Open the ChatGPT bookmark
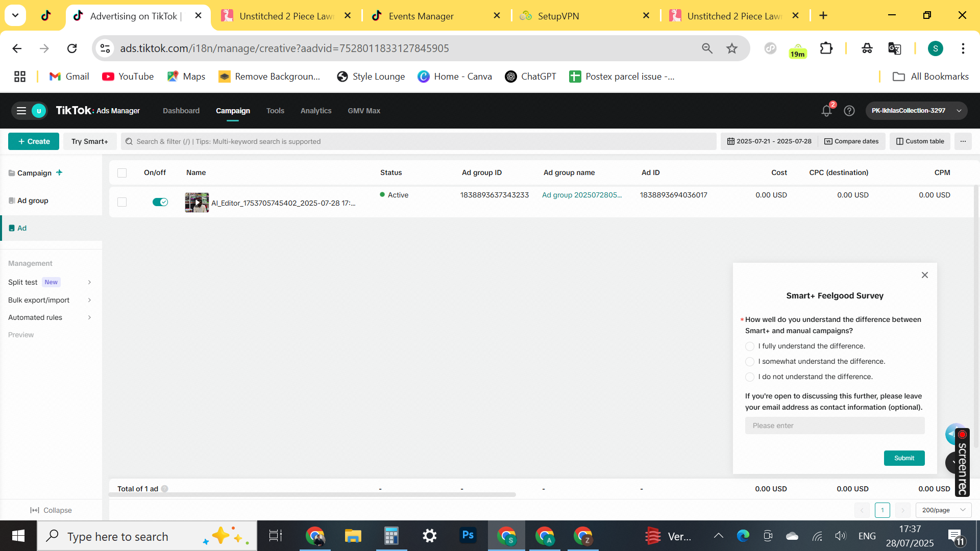Screen dimensions: 980x551 point(531,77)
